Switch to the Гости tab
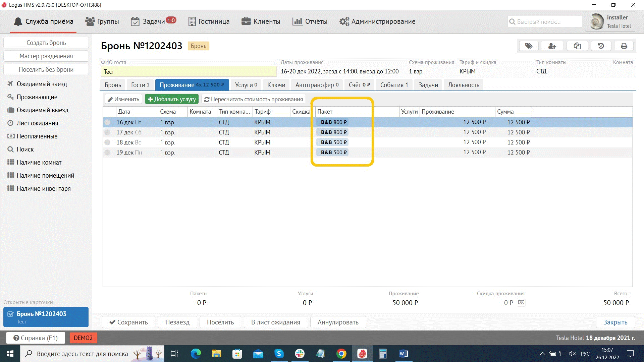644x362 pixels. pos(140,85)
